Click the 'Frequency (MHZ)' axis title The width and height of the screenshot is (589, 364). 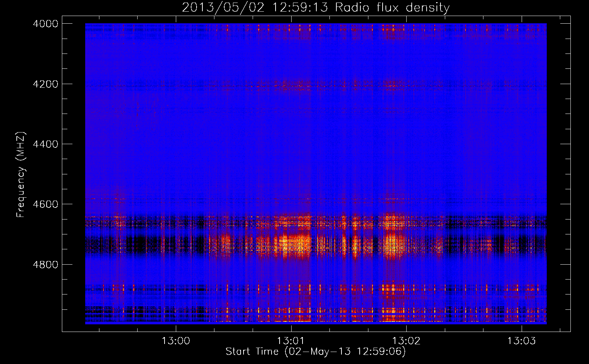(21, 175)
